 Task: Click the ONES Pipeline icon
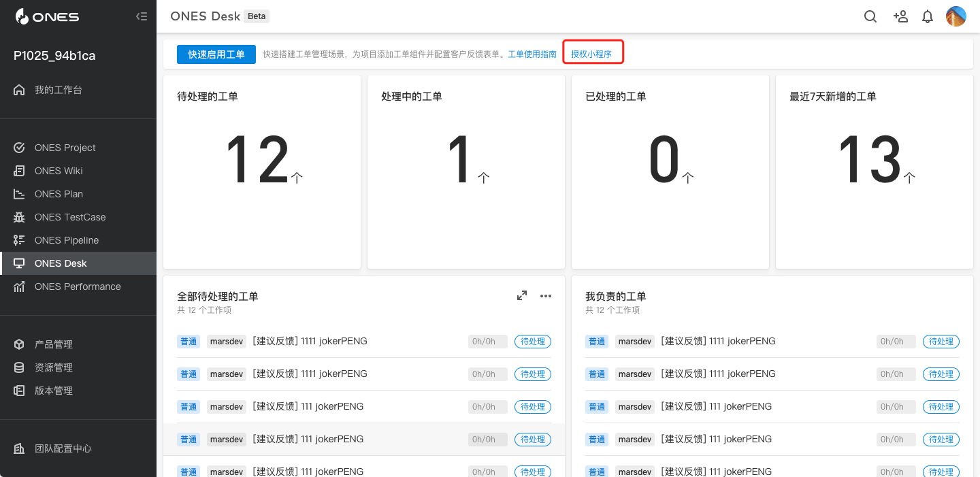tap(19, 240)
